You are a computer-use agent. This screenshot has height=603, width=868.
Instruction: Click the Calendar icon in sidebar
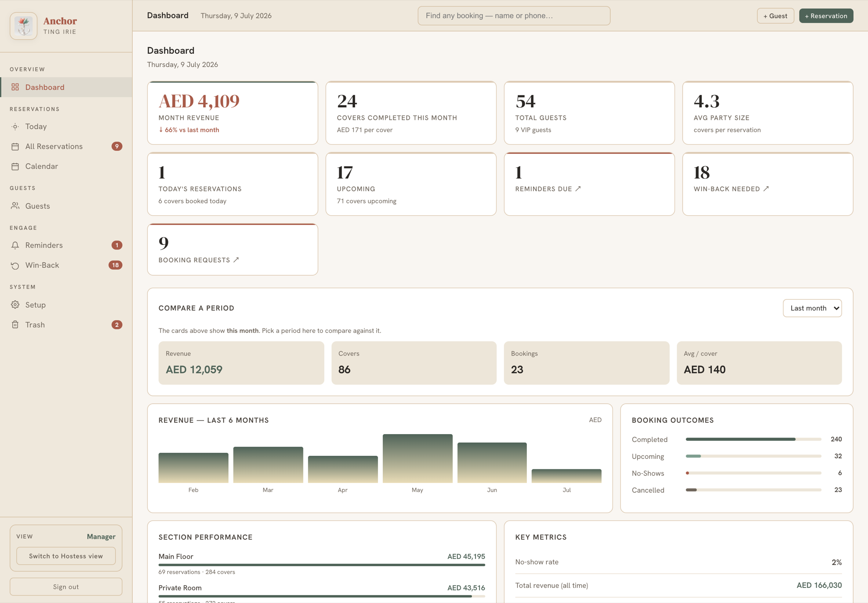(x=15, y=166)
